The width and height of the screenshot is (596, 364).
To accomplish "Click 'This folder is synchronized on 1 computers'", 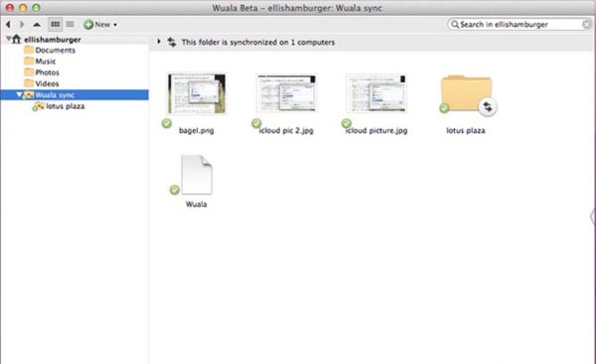I will [x=258, y=42].
